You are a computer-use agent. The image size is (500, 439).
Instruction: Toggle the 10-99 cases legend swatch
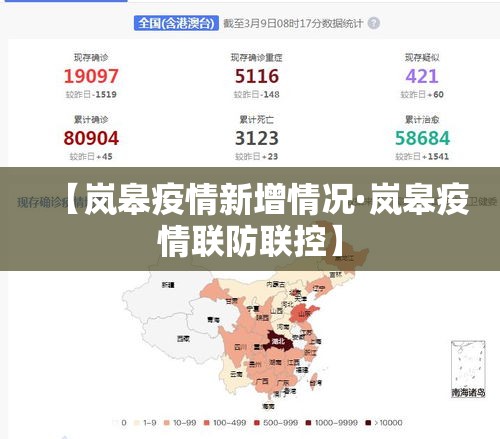click(x=167, y=423)
